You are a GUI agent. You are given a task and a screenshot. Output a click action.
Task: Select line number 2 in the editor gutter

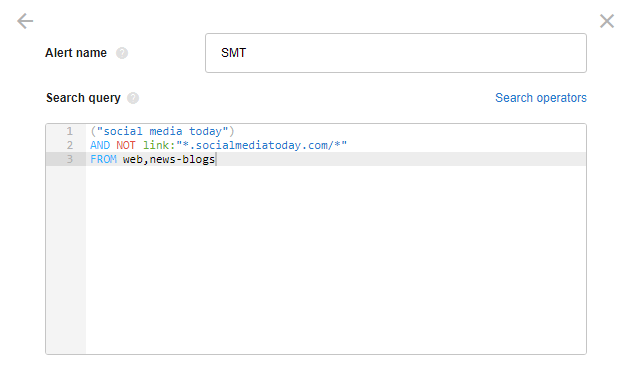click(70, 145)
